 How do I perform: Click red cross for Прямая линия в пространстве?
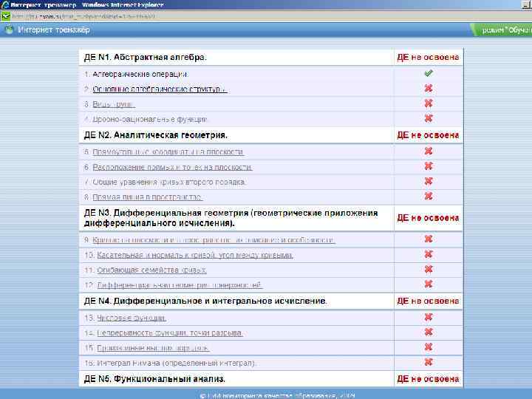coord(429,196)
